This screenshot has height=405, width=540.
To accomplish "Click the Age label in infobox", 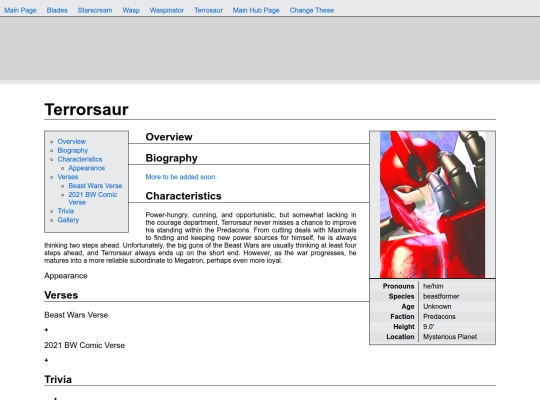I will pos(408,307).
